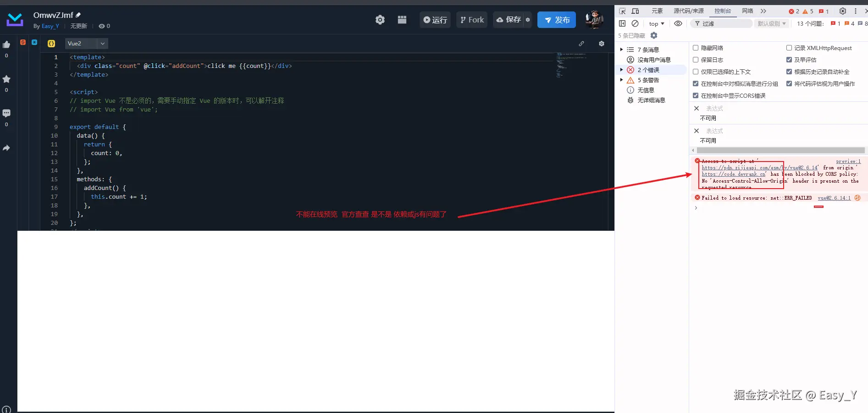Expand the 7 条消息 group arrow

tap(621, 50)
